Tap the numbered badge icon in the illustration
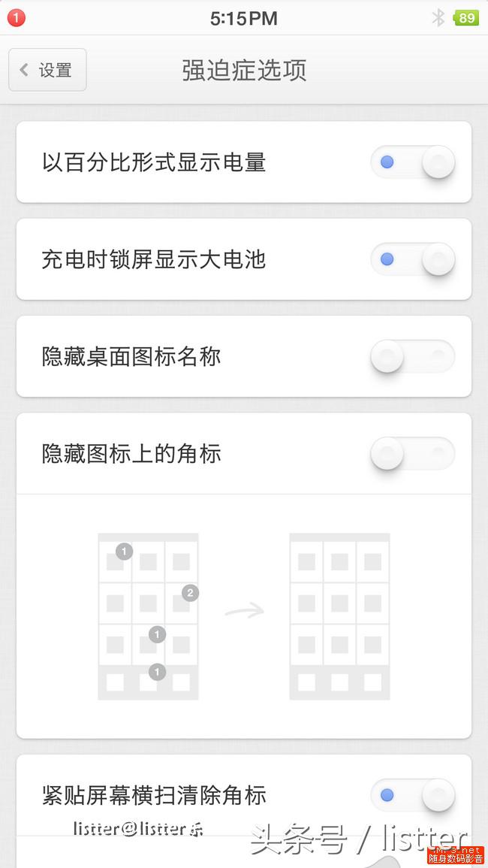 [189, 593]
